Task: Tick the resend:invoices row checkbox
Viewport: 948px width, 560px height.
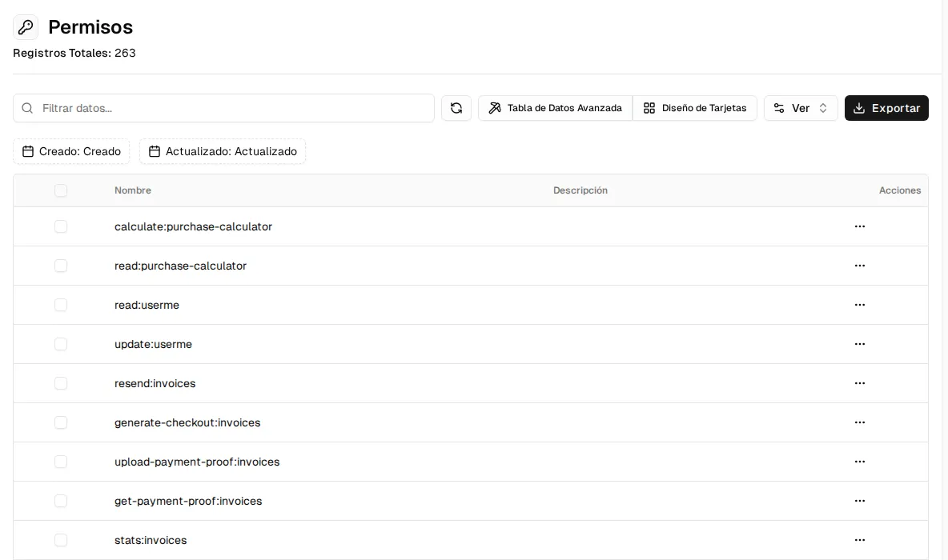Action: point(61,384)
